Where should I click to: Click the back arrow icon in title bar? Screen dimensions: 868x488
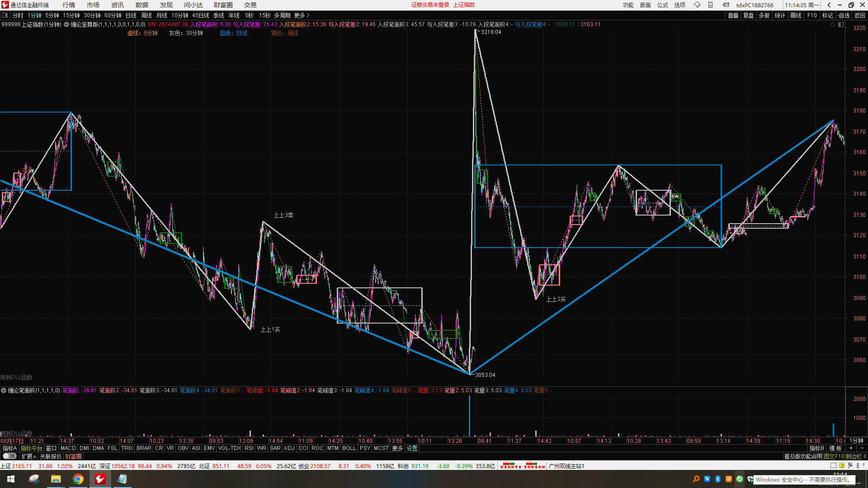[829, 5]
